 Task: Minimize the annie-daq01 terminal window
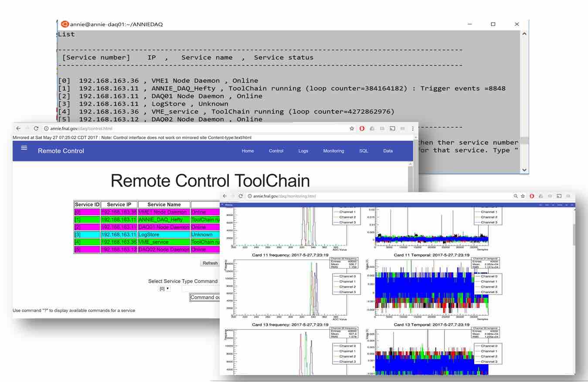469,24
